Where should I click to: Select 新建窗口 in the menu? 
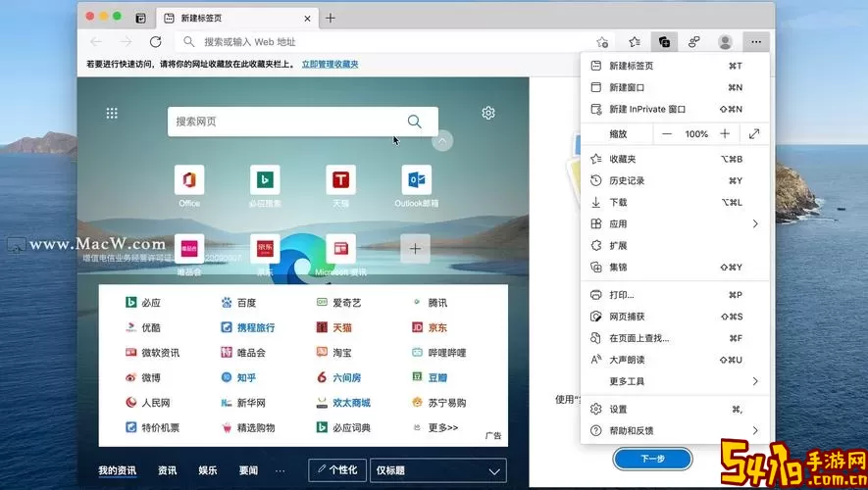point(674,87)
